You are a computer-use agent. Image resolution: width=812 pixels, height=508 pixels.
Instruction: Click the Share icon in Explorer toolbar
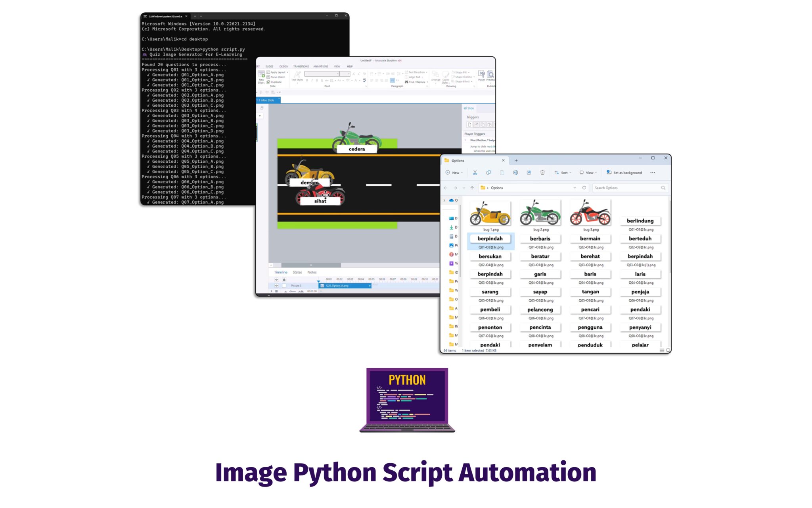(529, 173)
